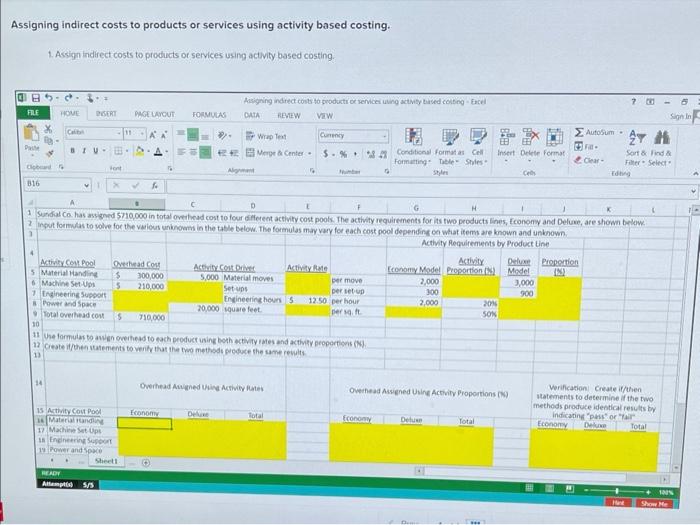The height and width of the screenshot is (525, 700).
Task: Click the Enter checkmark in formula bar
Action: click(x=135, y=185)
